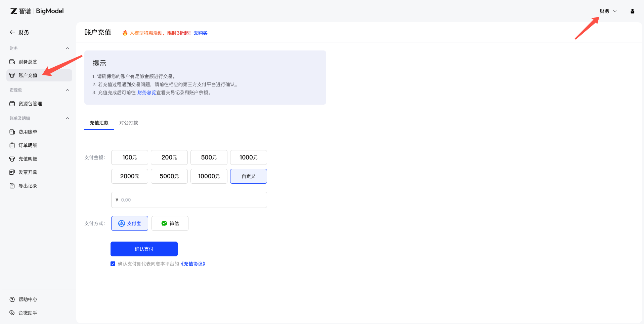
Task: Open 充值明细 in the sidebar
Action: pyautogui.click(x=39, y=159)
